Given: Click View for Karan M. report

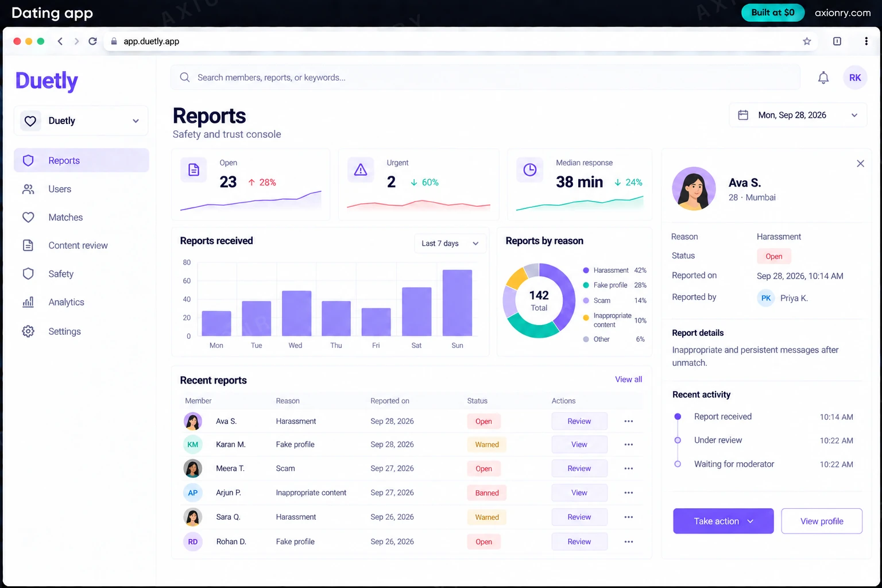Looking at the screenshot, I should (579, 444).
